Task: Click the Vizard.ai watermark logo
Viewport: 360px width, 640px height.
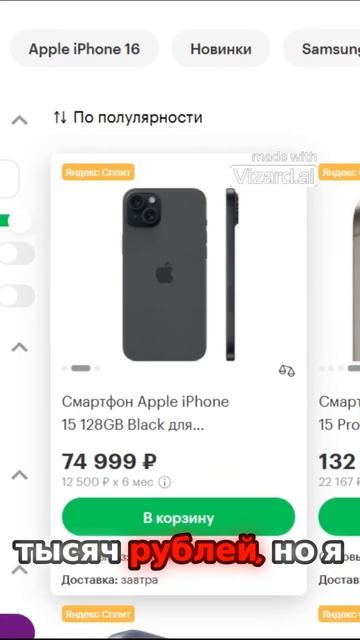Action: tap(273, 170)
